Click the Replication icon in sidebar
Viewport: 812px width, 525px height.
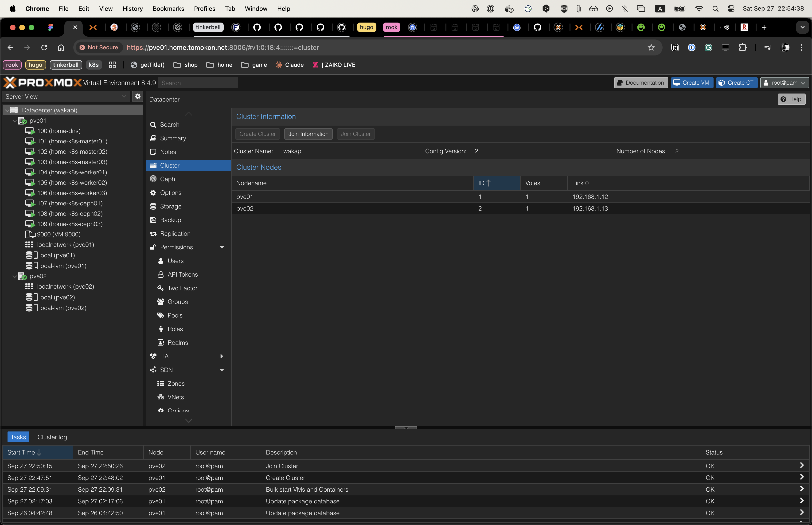click(153, 234)
